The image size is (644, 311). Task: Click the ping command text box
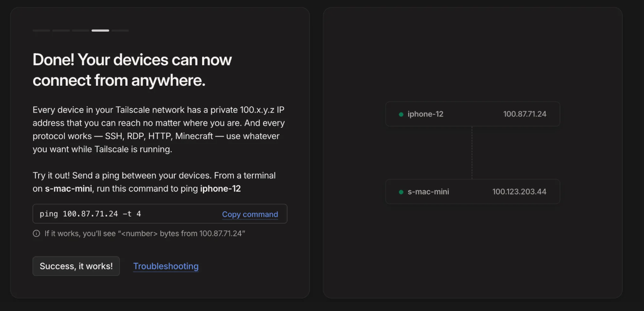coord(127,214)
